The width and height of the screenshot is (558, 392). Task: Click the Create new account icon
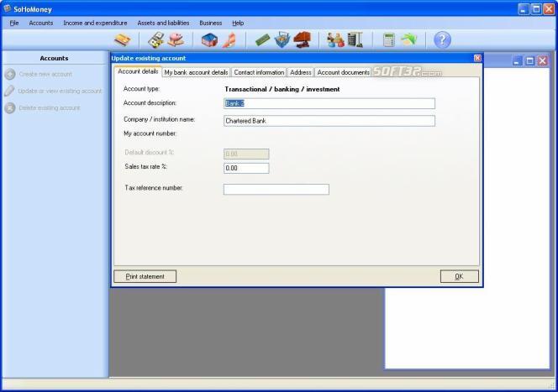pos(10,74)
